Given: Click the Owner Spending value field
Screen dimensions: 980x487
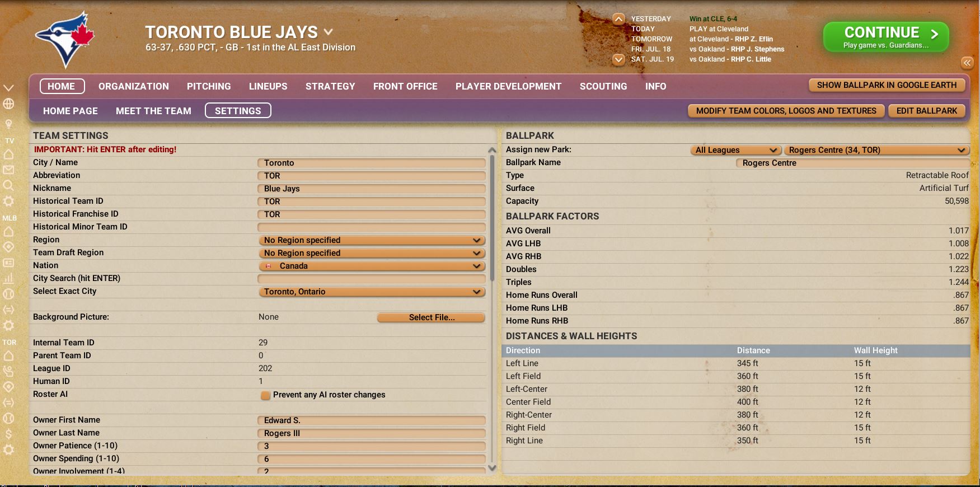Looking at the screenshot, I should (372, 459).
